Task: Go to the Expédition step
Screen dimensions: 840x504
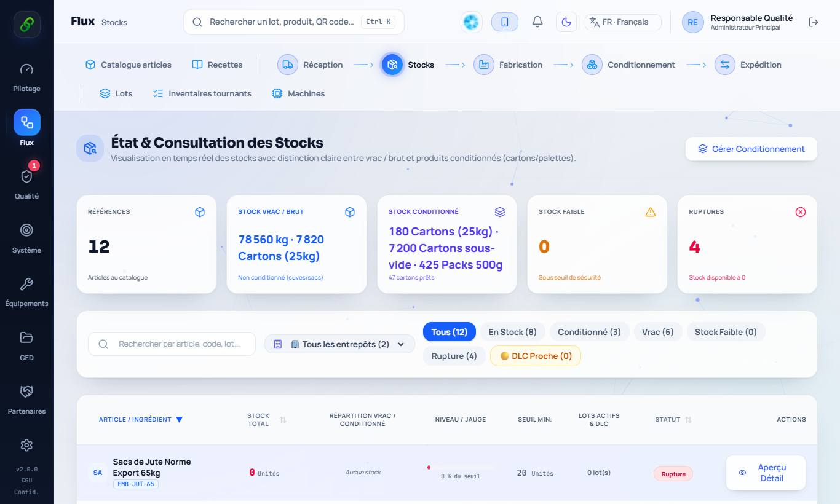Action: [x=748, y=65]
